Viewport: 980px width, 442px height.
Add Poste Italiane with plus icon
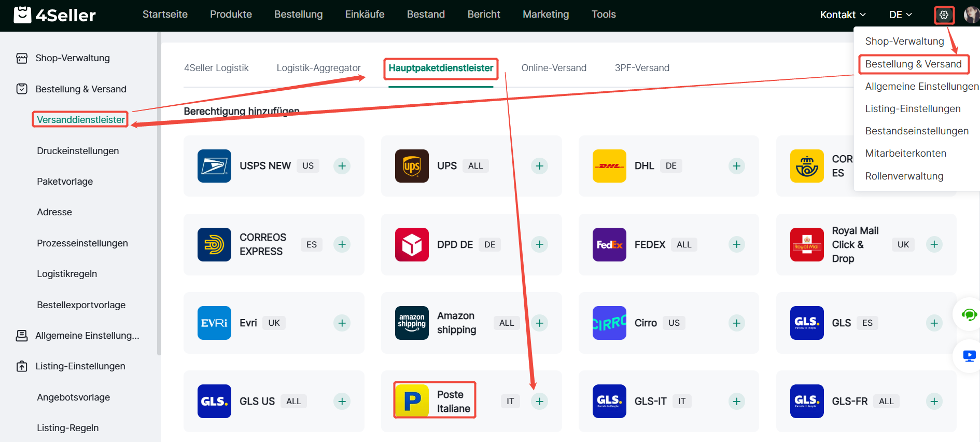pos(539,402)
